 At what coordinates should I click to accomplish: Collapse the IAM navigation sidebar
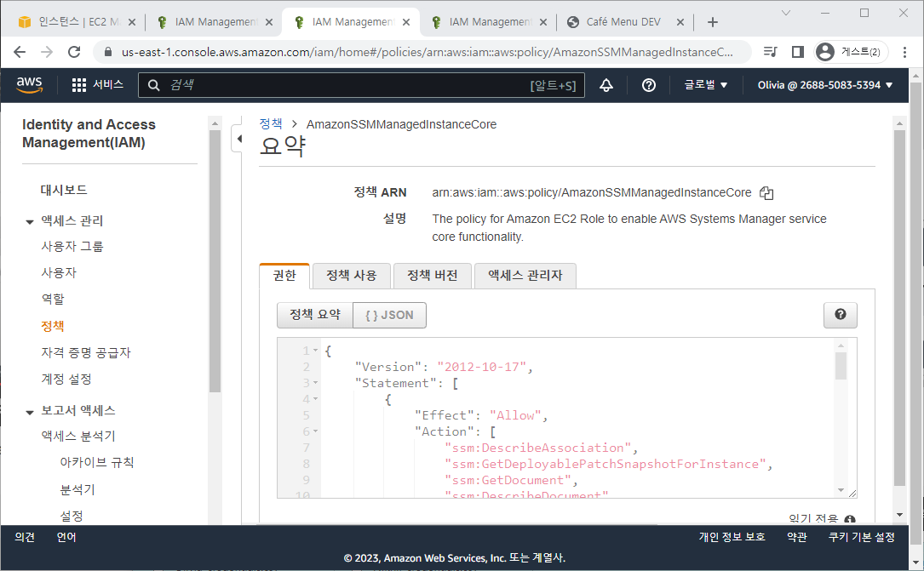[238, 139]
